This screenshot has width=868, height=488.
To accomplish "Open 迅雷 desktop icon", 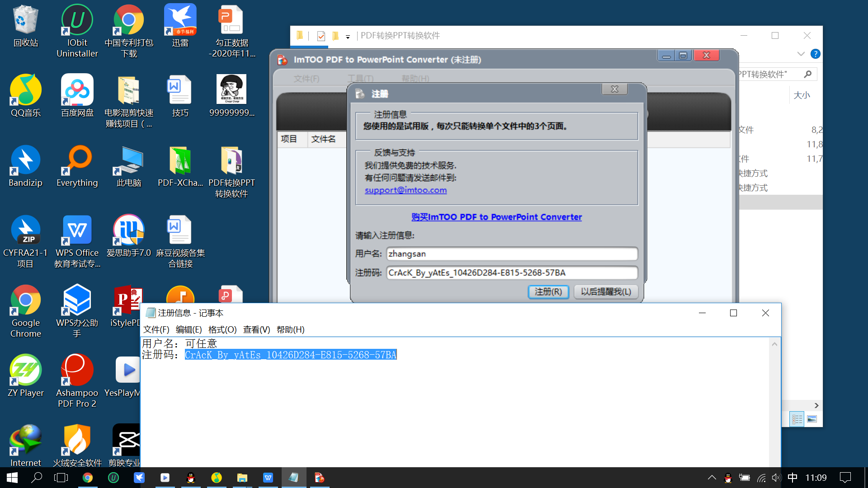I will pyautogui.click(x=180, y=26).
